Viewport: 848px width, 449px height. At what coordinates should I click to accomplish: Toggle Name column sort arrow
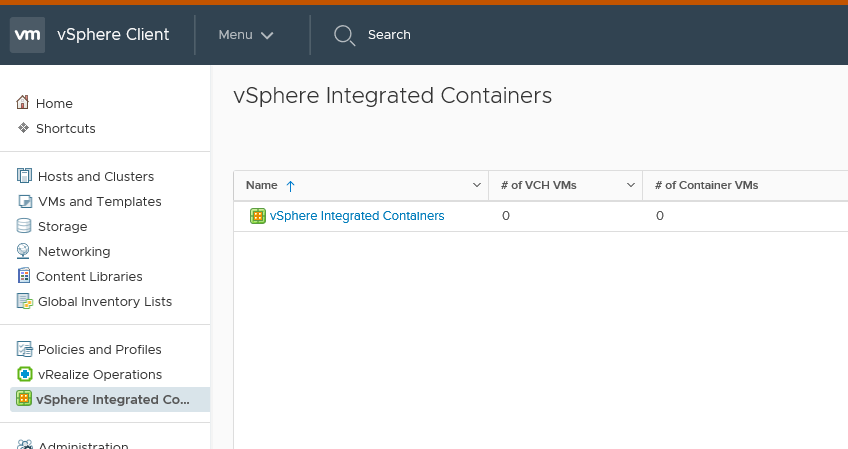pyautogui.click(x=290, y=186)
